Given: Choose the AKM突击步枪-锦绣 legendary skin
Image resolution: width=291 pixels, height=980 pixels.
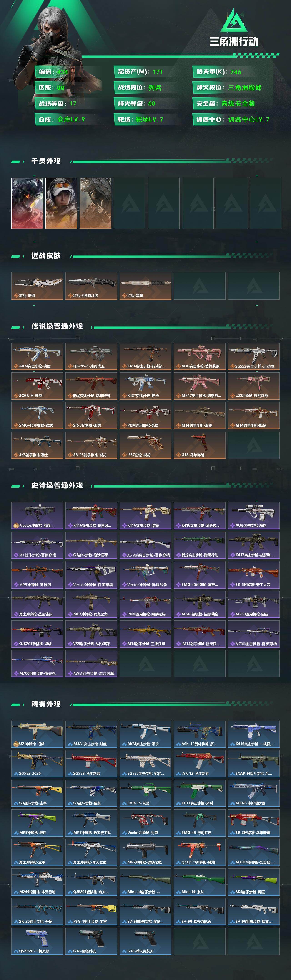Looking at the screenshot, I should pos(37,356).
